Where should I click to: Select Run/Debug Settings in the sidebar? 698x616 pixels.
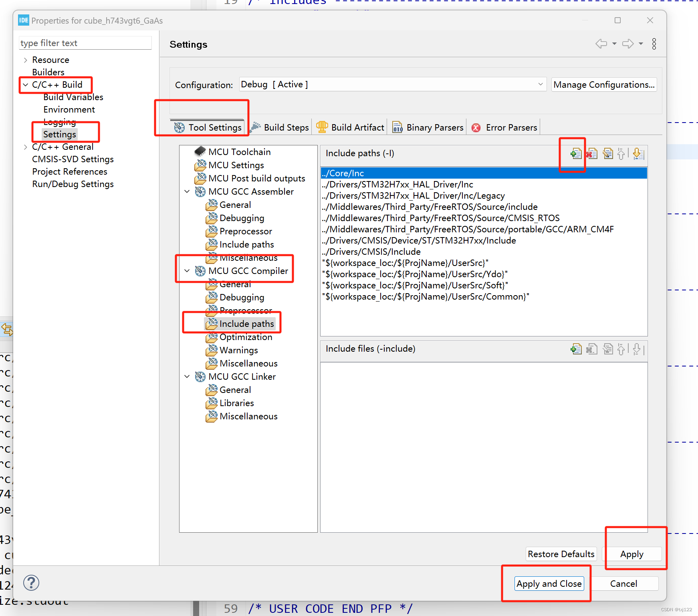[x=73, y=184]
